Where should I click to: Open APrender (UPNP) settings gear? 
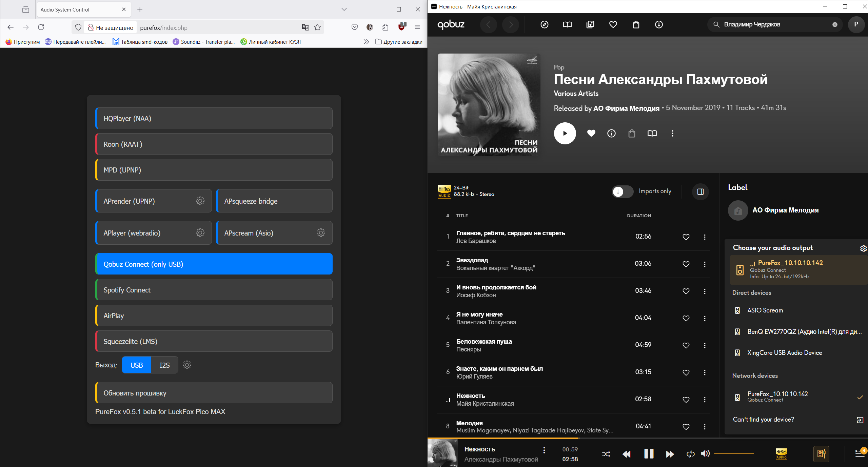[200, 201]
